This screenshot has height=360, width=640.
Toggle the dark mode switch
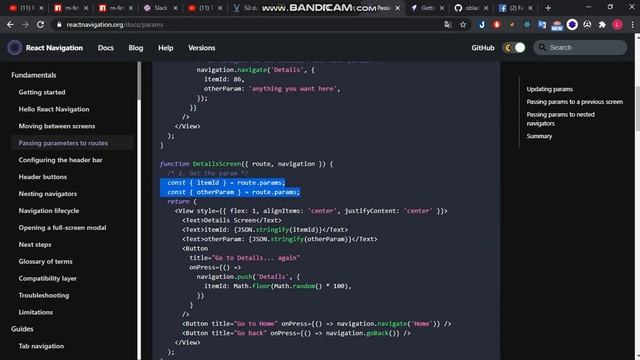click(x=514, y=48)
